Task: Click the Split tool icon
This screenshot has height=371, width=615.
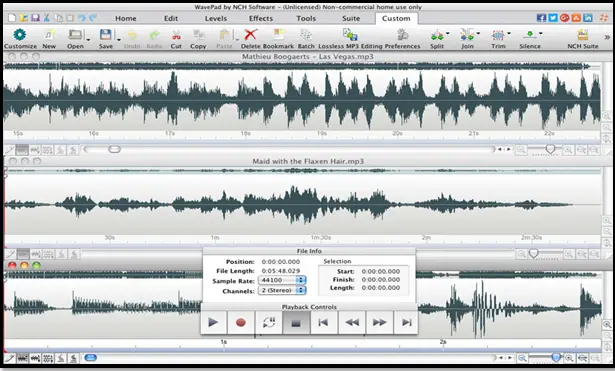Action: tap(437, 35)
